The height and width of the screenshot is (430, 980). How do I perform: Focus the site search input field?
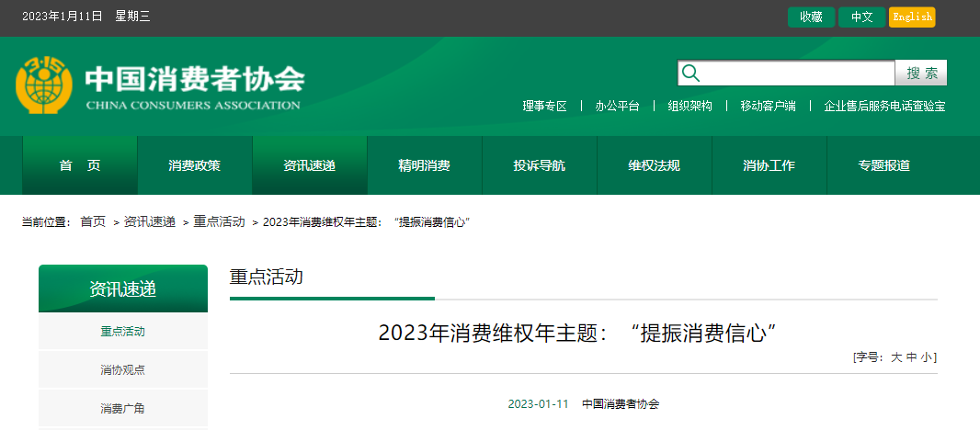[786, 74]
